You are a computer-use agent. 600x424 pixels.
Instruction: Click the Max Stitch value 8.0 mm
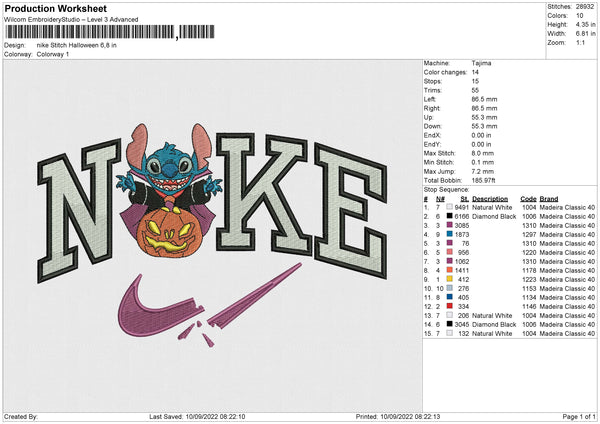483,153
